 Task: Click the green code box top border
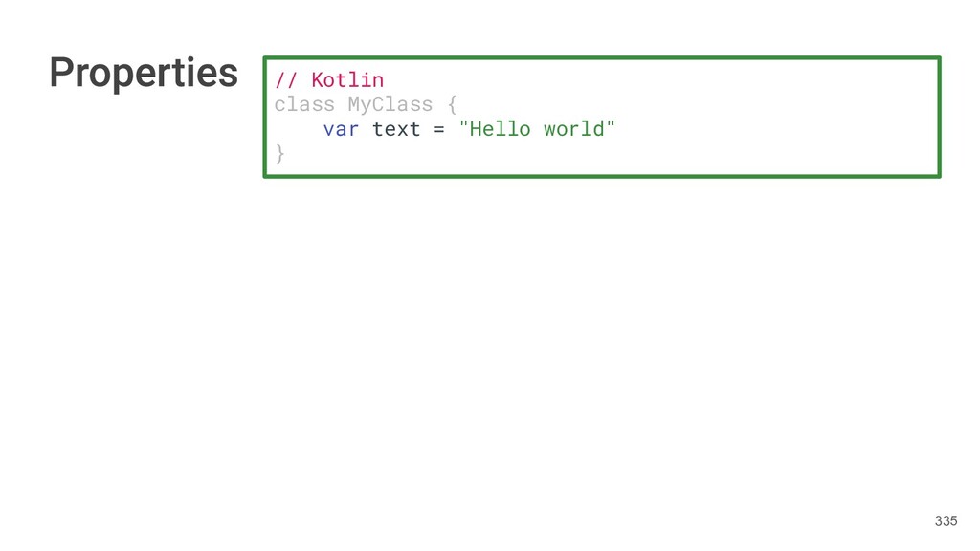(601, 57)
